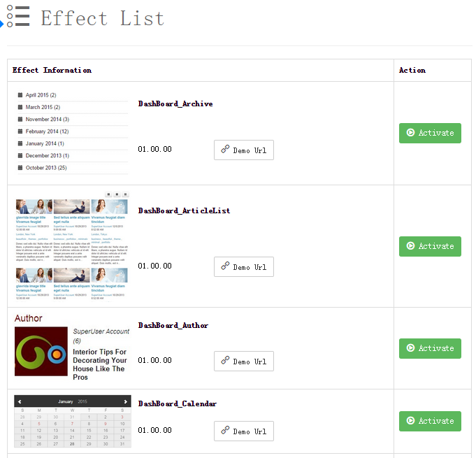476x458 pixels.
Task: Open Demo Url for DashBoard_ArticleList
Action: pyautogui.click(x=244, y=266)
